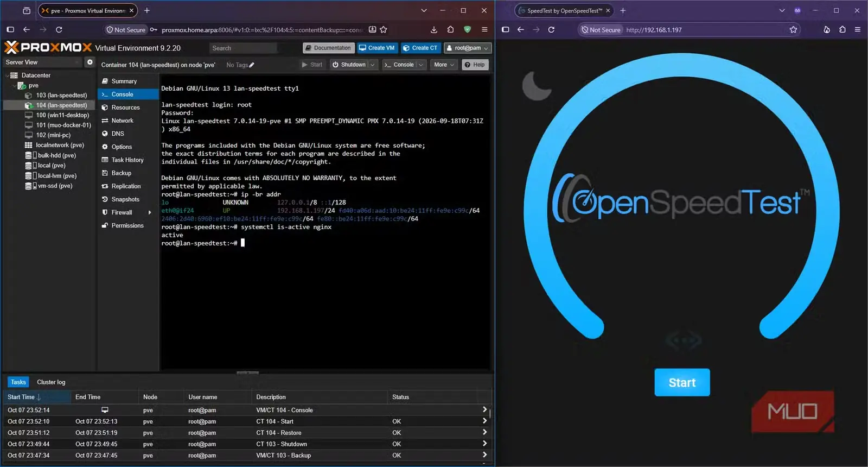The height and width of the screenshot is (467, 868).
Task: Toggle dark mode moon icon
Action: click(x=537, y=85)
